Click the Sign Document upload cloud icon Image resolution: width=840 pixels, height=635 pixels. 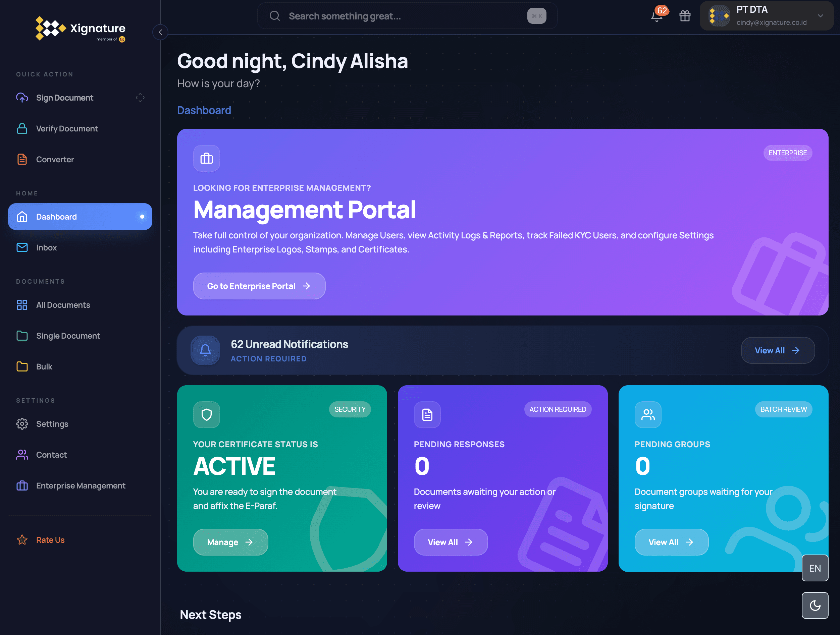[22, 98]
